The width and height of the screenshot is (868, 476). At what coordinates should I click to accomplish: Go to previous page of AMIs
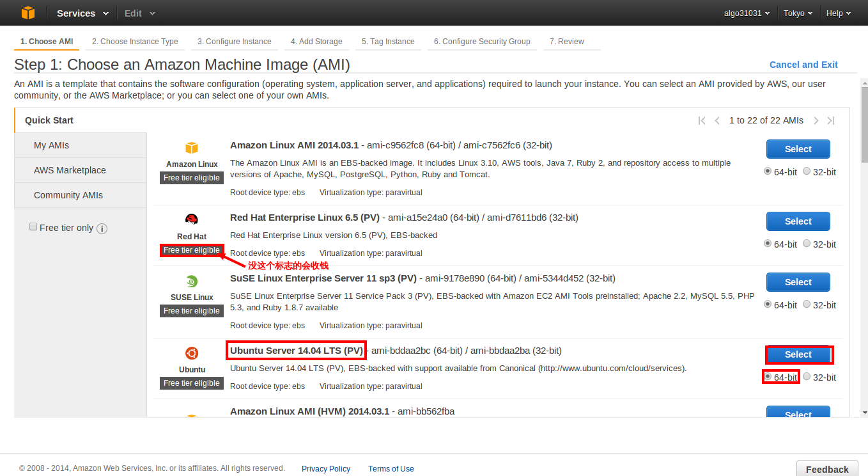point(717,120)
